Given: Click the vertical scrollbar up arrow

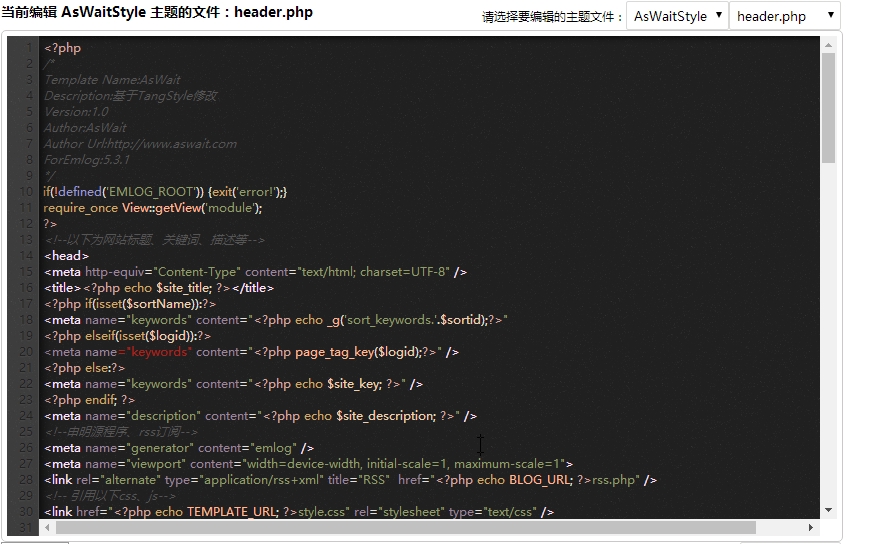Looking at the screenshot, I should [828, 45].
